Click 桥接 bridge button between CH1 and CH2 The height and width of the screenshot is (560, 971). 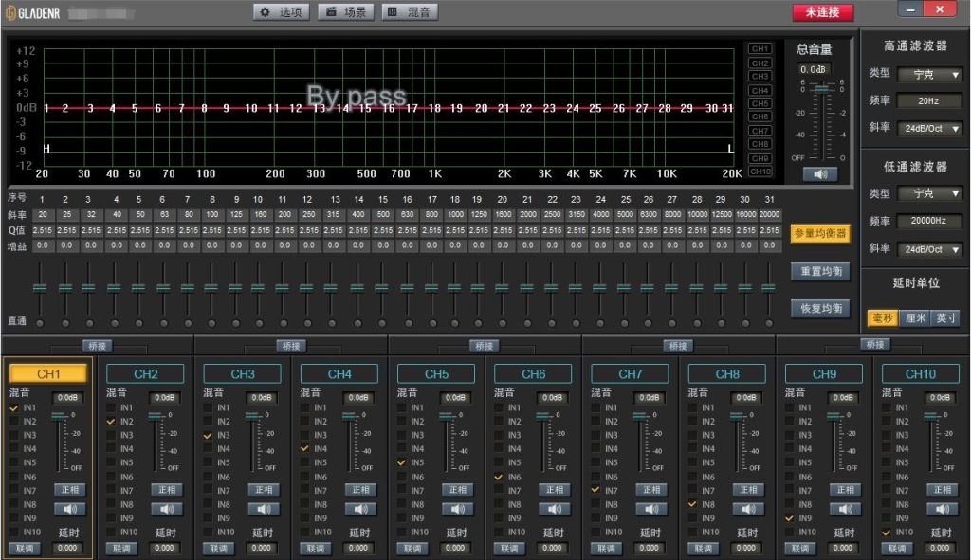[98, 346]
